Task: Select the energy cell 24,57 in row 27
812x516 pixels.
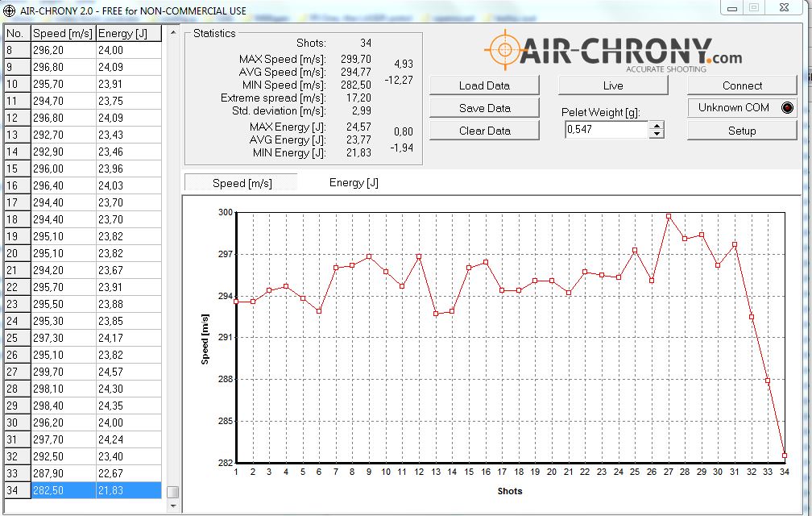Action: point(128,372)
